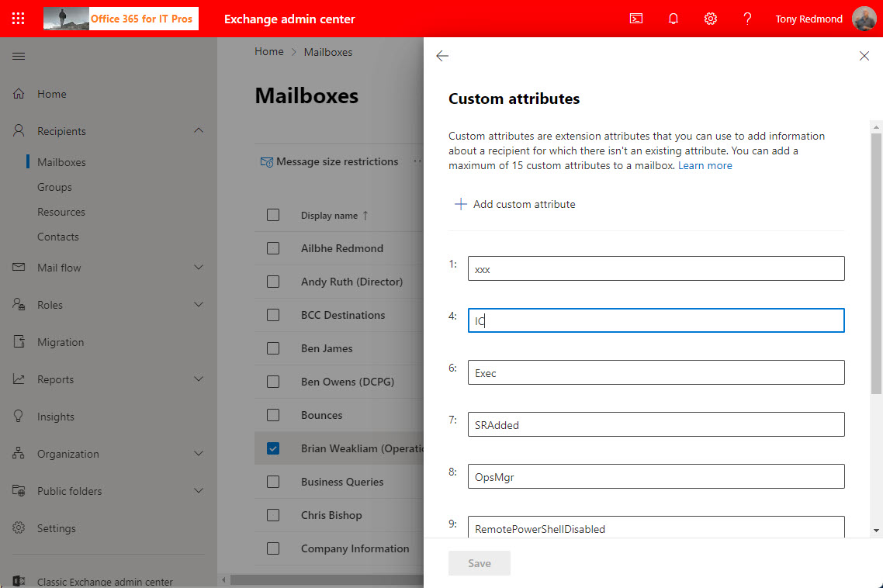Open Groups from the sidebar
The image size is (883, 588).
(x=54, y=186)
